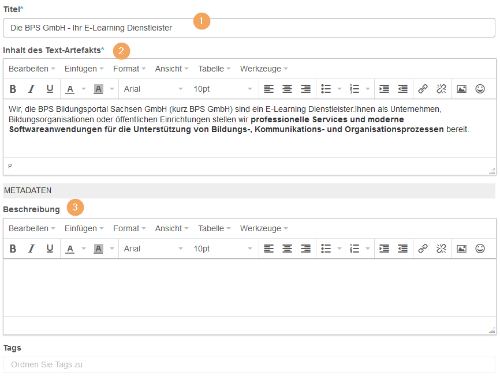Screen dimensions: 500x380
Task: Insert link in the Inhalt editor
Action: [423, 89]
